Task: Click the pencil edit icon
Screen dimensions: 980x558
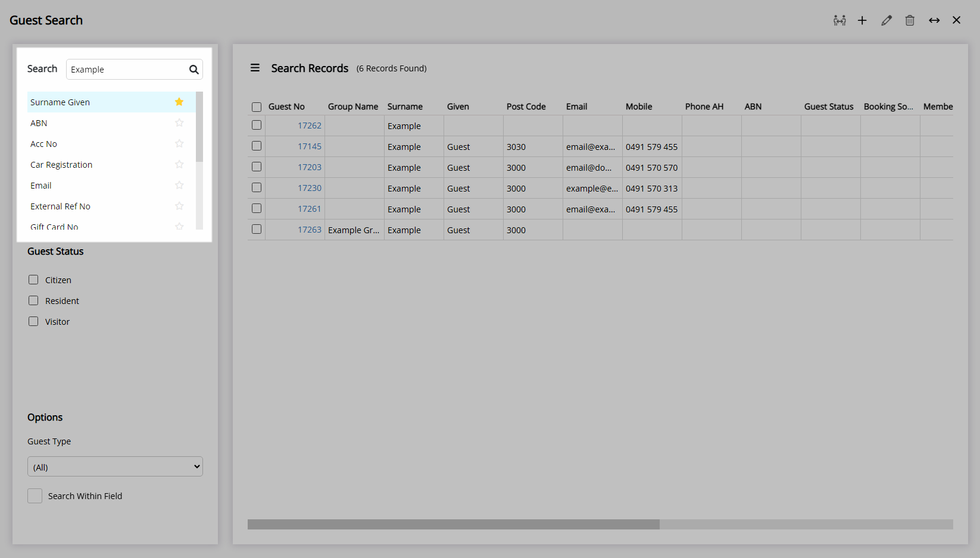Action: (x=887, y=20)
